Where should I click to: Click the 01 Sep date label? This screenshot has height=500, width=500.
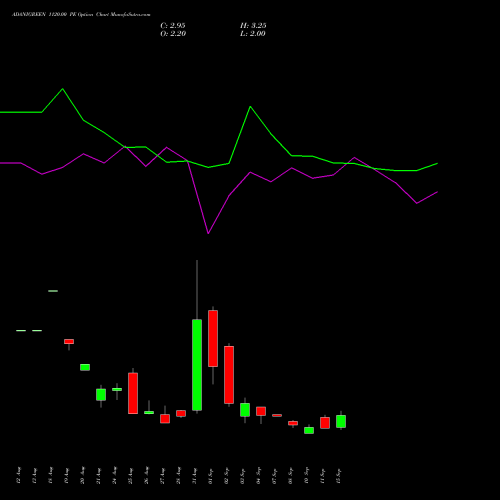coord(210,475)
